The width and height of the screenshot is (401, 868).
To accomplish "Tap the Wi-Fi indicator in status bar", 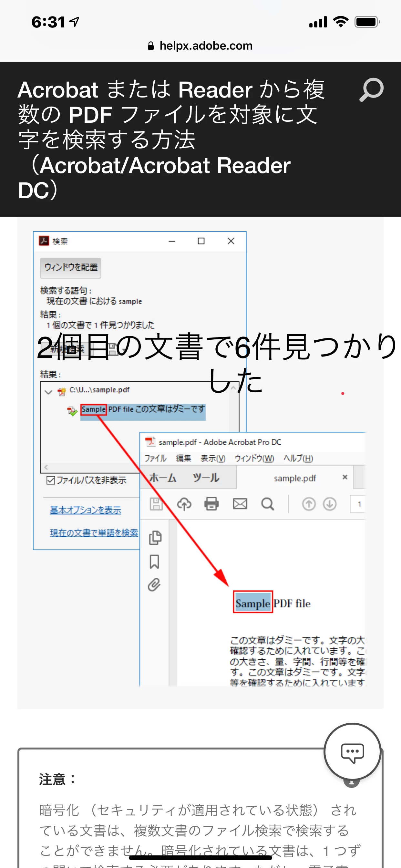I will click(x=341, y=22).
